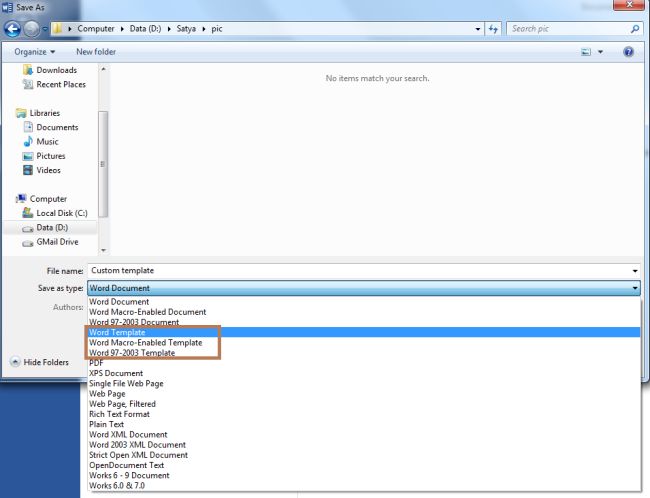Choose the plain Web Page type
The width and height of the screenshot is (650, 498).
[364, 394]
